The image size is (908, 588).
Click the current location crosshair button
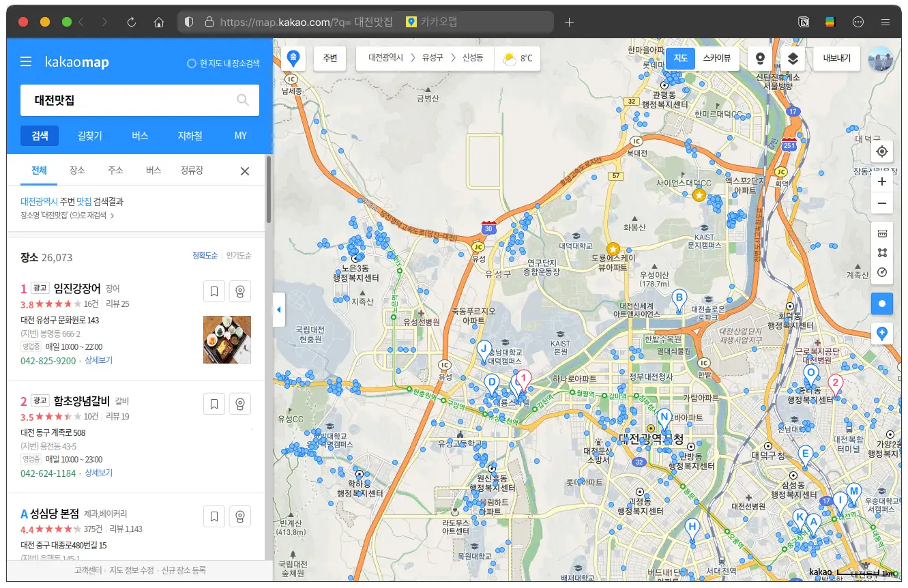(882, 151)
